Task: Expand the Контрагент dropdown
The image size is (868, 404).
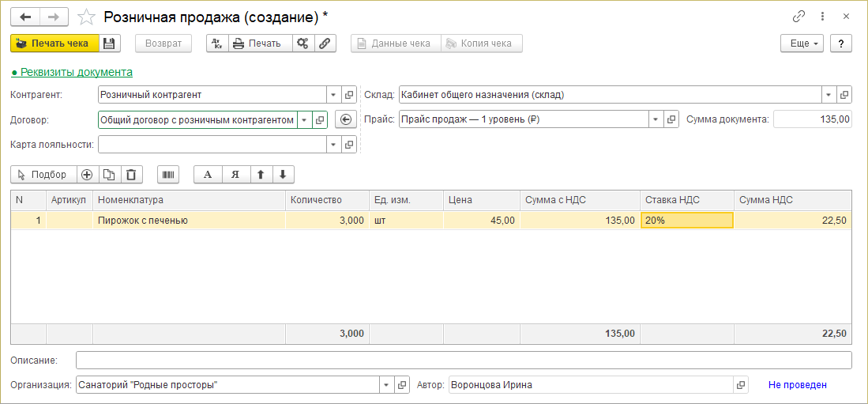Action: [x=333, y=95]
